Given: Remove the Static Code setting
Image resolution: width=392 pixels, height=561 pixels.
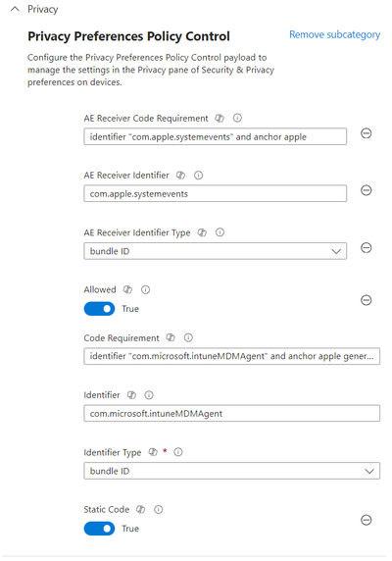Looking at the screenshot, I should pos(366,520).
